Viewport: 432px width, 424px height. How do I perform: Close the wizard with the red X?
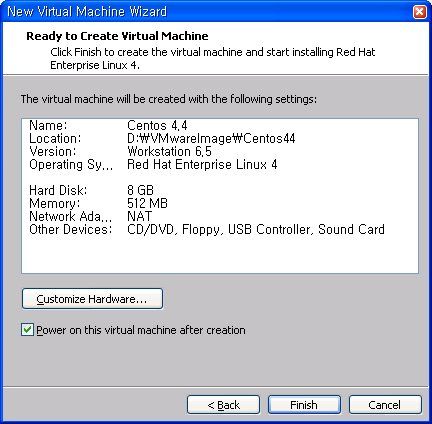(x=419, y=12)
